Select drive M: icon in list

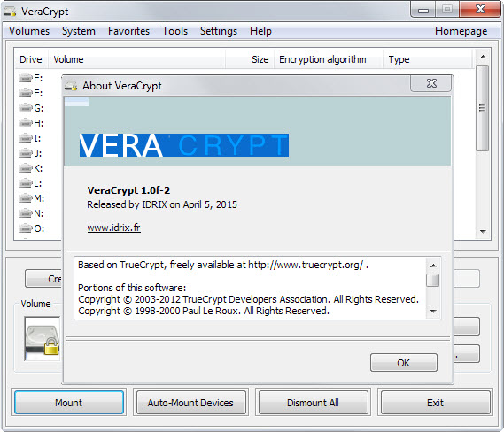coord(25,198)
